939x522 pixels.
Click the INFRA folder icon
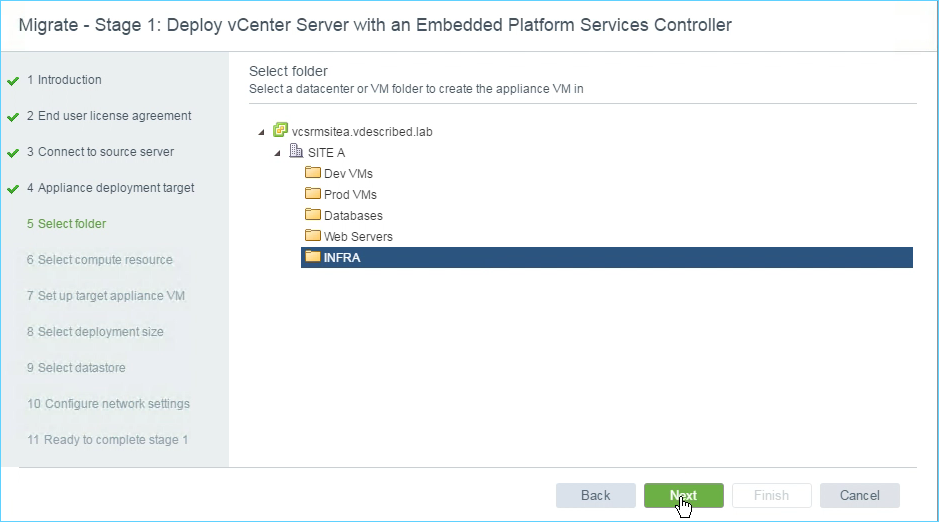313,256
